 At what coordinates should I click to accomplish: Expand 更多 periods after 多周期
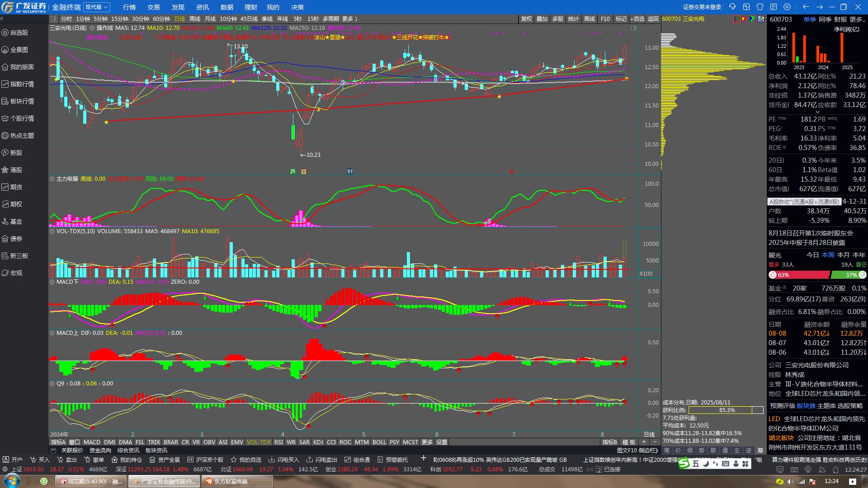click(349, 19)
